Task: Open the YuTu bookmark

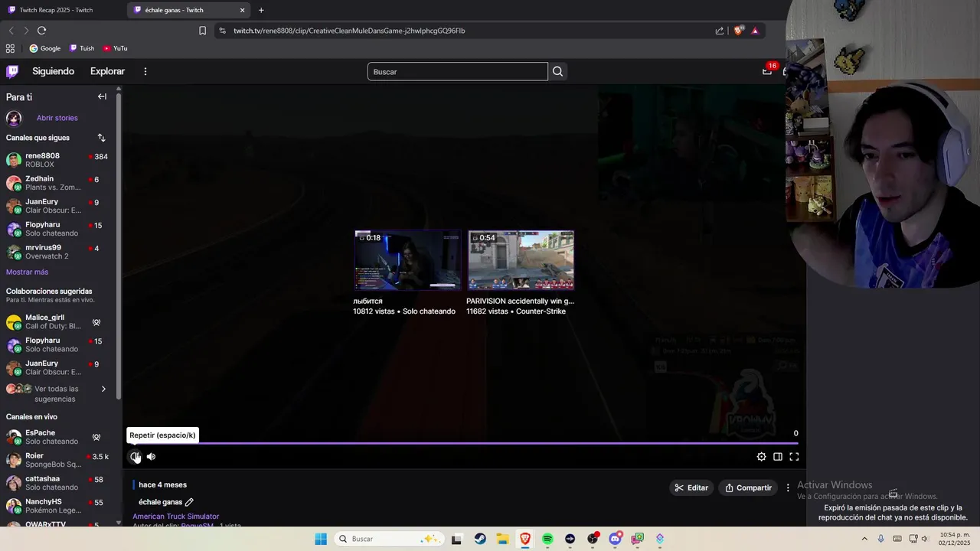Action: 115,48
